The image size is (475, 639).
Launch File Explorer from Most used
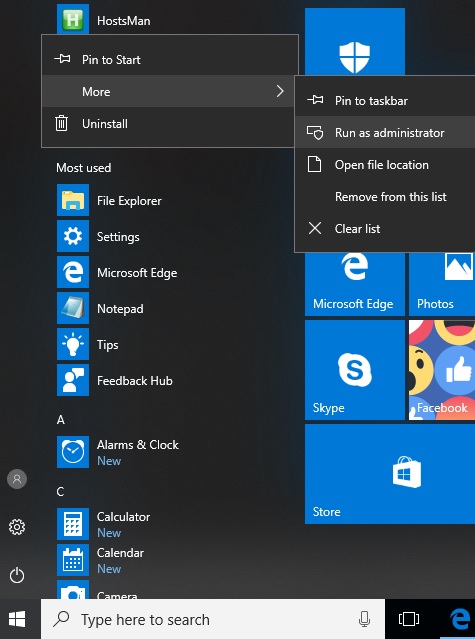(x=109, y=200)
